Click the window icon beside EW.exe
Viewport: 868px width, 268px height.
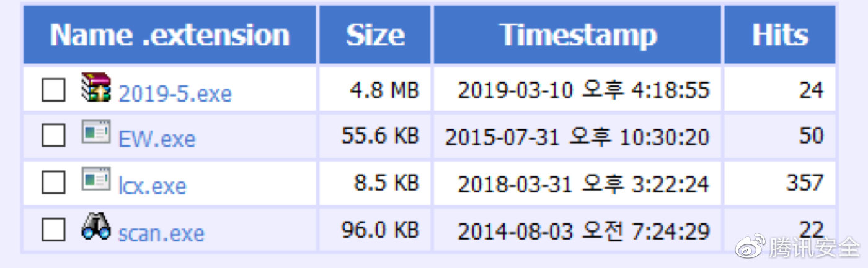click(x=96, y=131)
